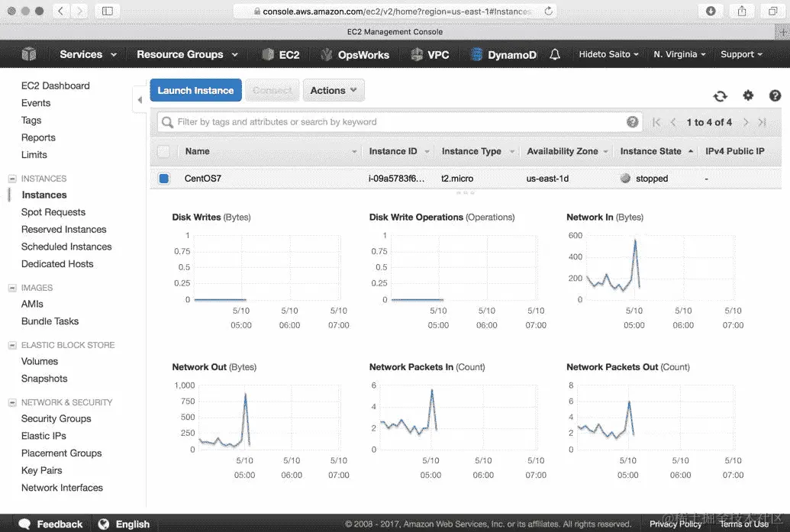Sort by Instance Type column

tap(478, 151)
